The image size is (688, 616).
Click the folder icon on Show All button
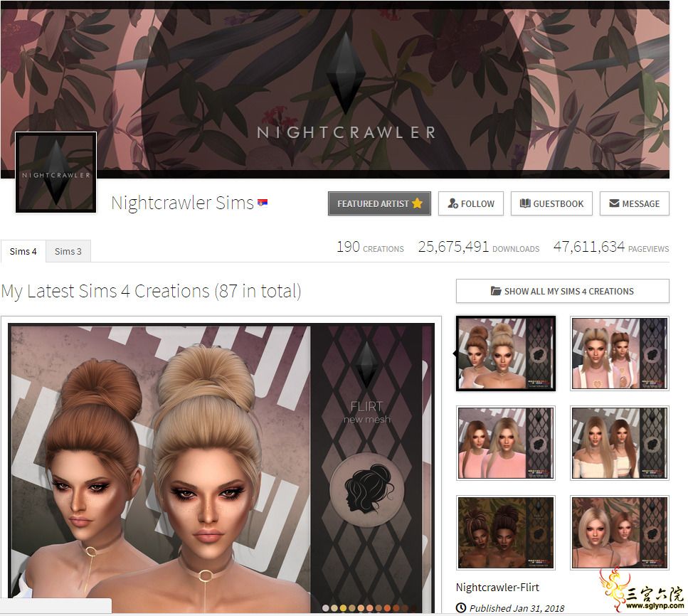(x=496, y=291)
